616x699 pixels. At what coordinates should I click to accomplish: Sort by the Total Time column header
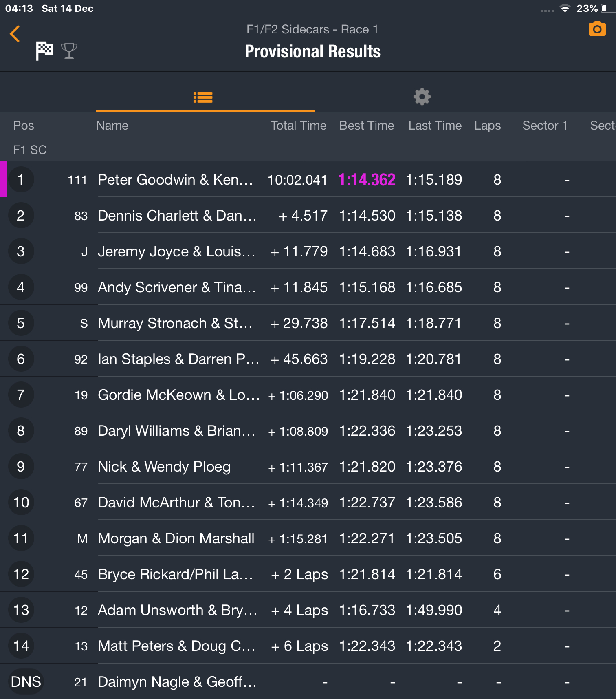298,126
